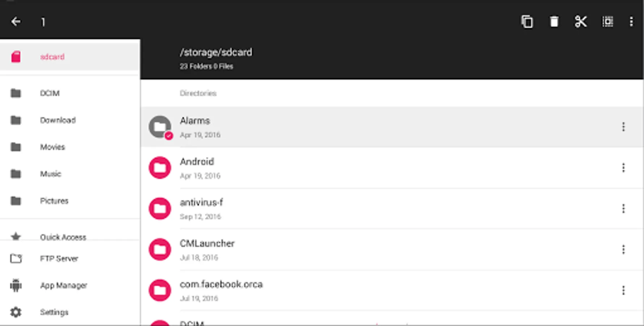Deselect the checked Alarms folder icon

pos(160,127)
